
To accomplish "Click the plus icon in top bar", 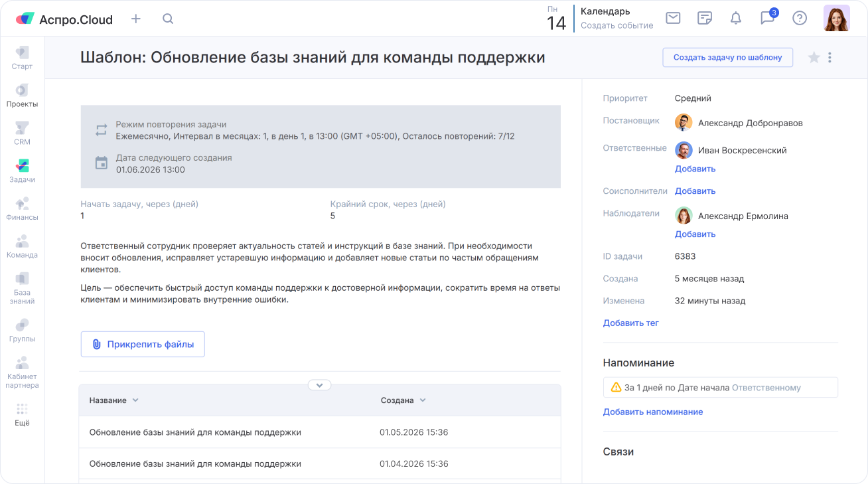I will (136, 19).
